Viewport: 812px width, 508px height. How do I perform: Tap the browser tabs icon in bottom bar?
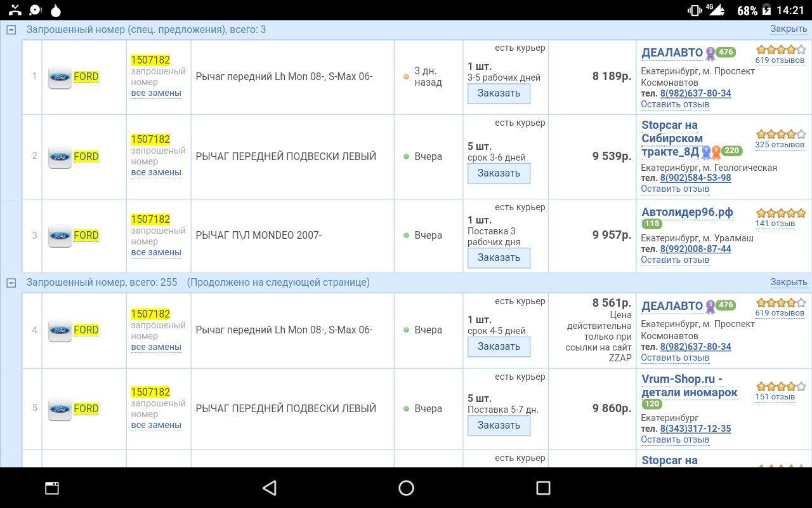pos(52,488)
